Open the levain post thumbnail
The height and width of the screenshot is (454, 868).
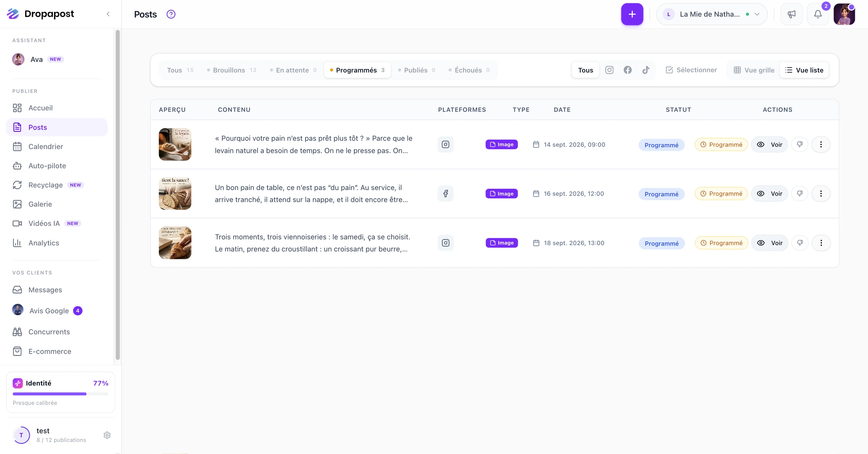point(175,144)
